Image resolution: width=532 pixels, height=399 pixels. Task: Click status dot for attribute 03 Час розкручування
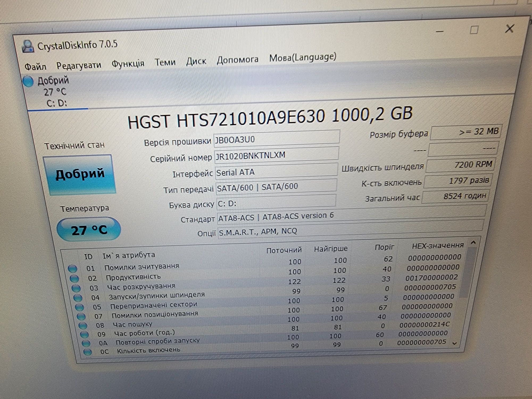76,288
